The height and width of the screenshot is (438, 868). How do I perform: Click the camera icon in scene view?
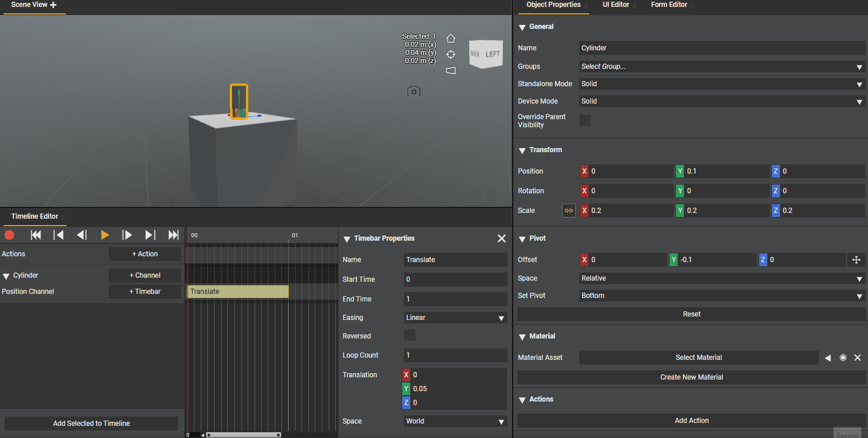(413, 91)
